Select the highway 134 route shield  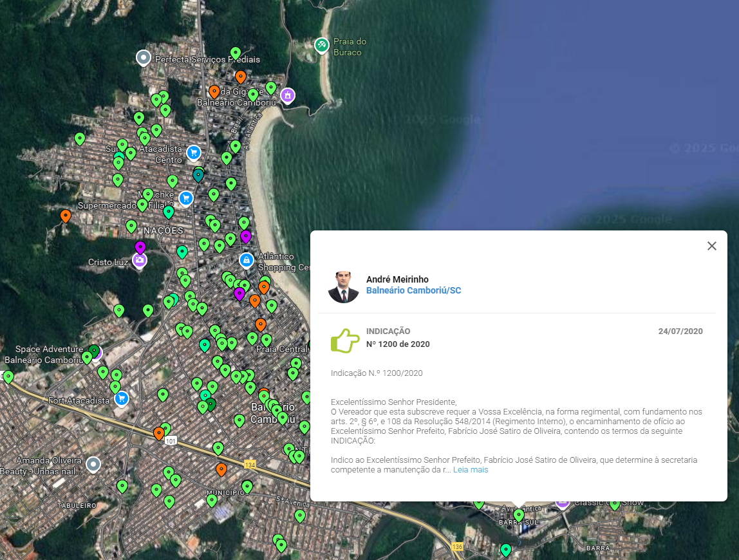250,464
